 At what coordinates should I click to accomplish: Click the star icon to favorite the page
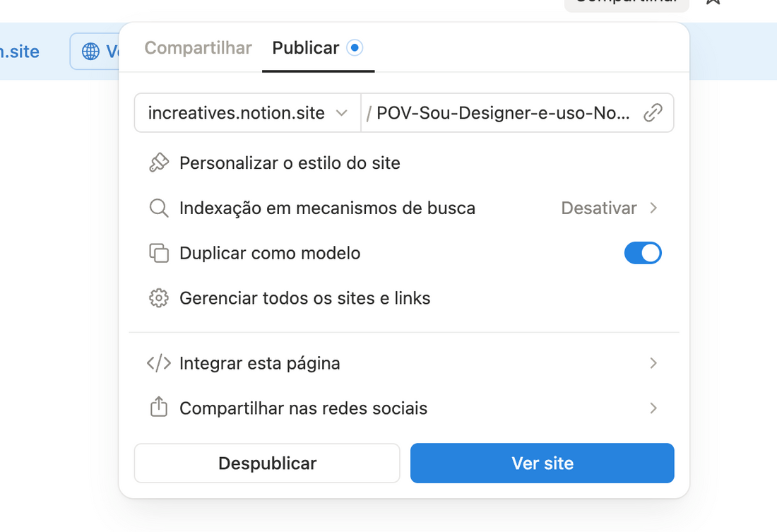[713, 4]
